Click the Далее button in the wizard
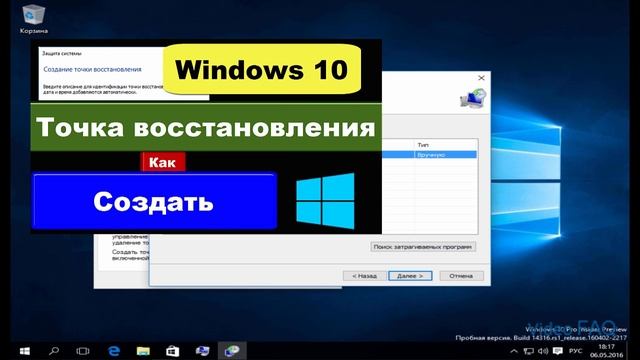 click(x=410, y=276)
